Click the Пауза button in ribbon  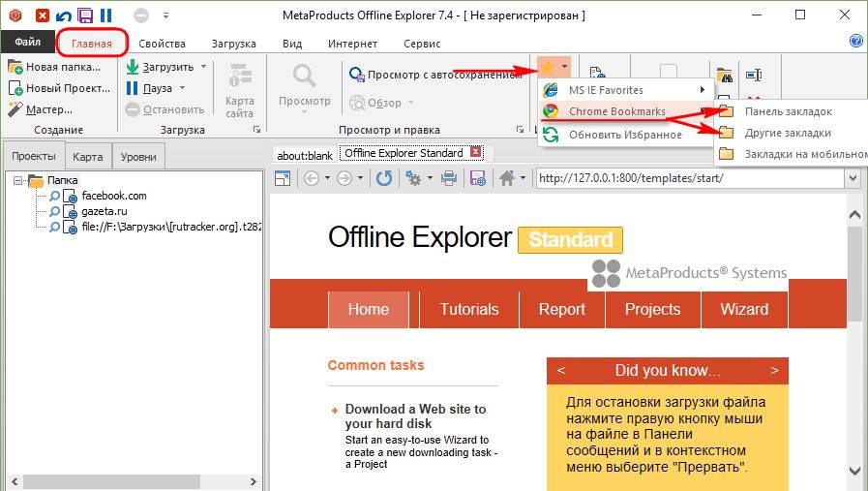(149, 88)
